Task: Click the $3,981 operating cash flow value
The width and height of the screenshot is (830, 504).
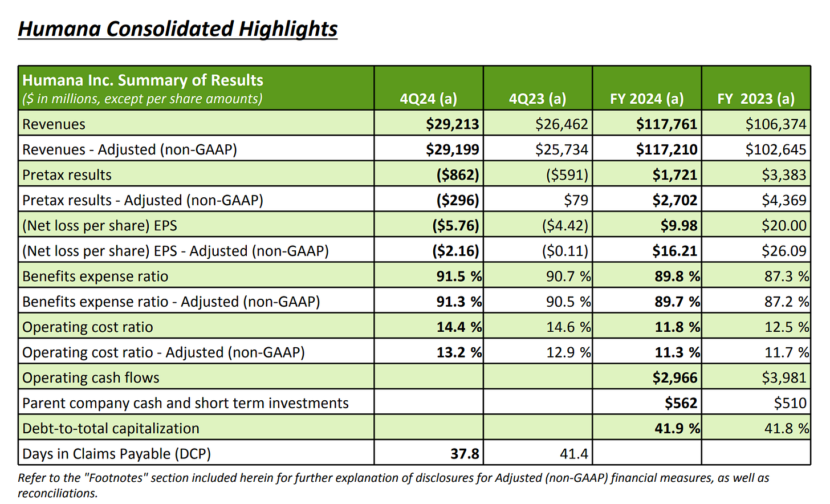Action: (784, 378)
